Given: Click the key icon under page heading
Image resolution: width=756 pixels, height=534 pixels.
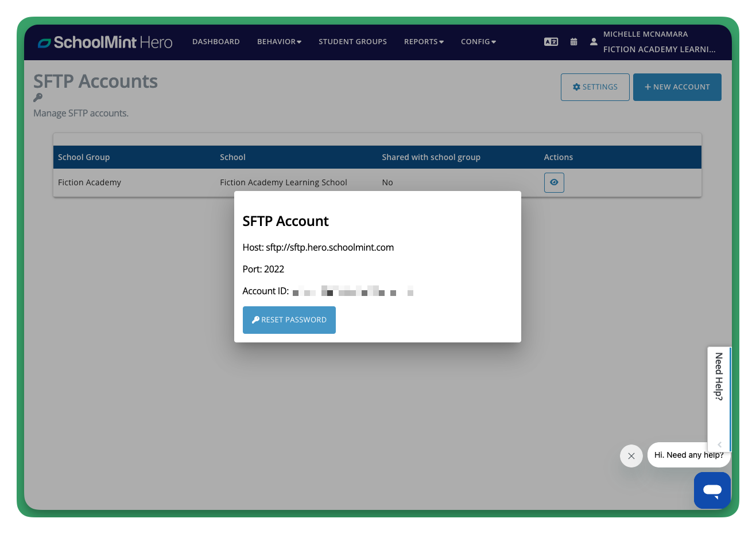Looking at the screenshot, I should click(x=38, y=98).
